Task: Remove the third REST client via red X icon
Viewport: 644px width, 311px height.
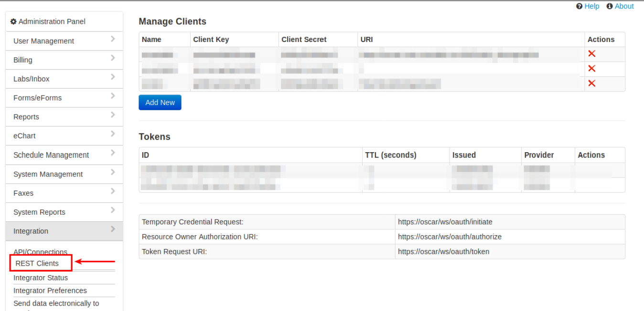Action: point(592,83)
